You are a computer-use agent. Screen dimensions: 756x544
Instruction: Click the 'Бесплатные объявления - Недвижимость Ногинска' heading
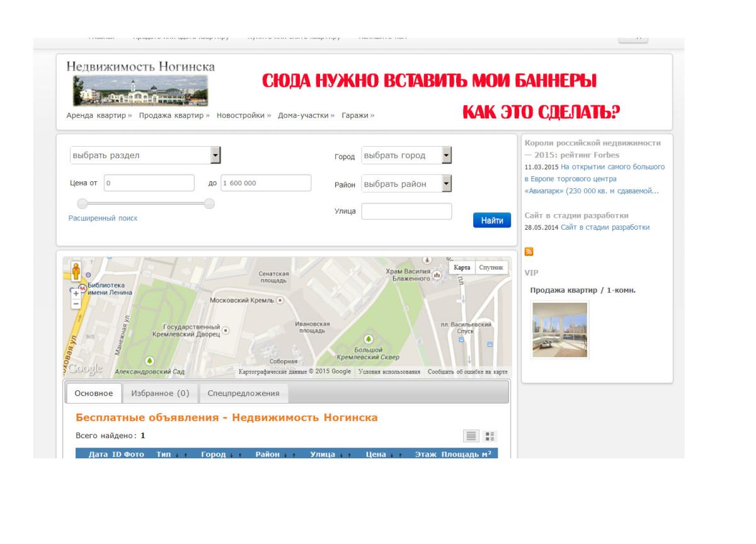(227, 417)
